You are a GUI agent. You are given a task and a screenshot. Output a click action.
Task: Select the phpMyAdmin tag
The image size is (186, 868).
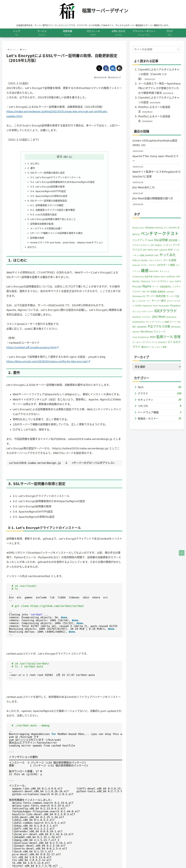tap(139, 322)
